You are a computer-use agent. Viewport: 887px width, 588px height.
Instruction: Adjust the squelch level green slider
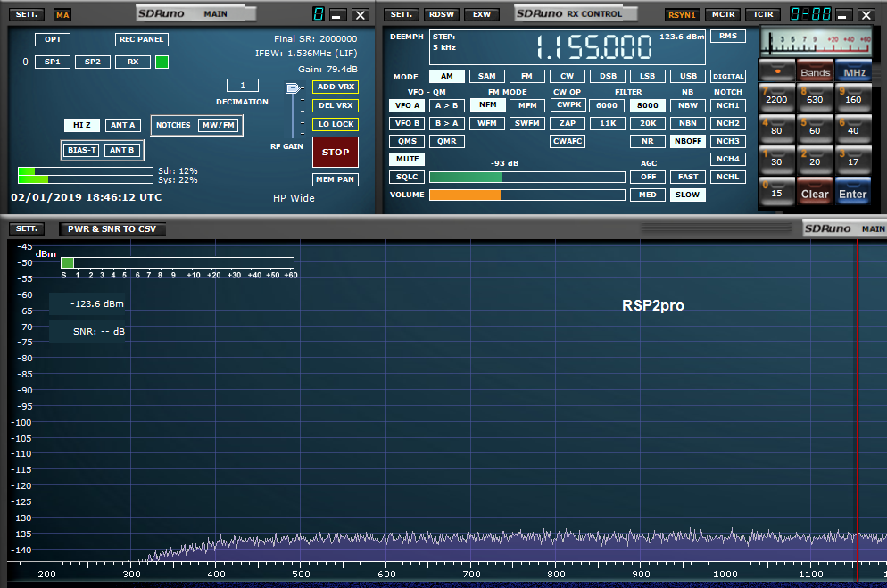(527, 177)
